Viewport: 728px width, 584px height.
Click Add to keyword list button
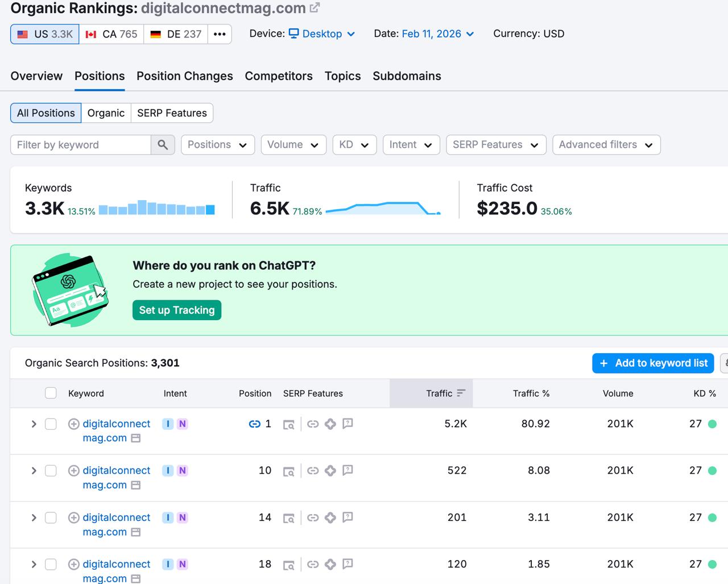tap(653, 363)
